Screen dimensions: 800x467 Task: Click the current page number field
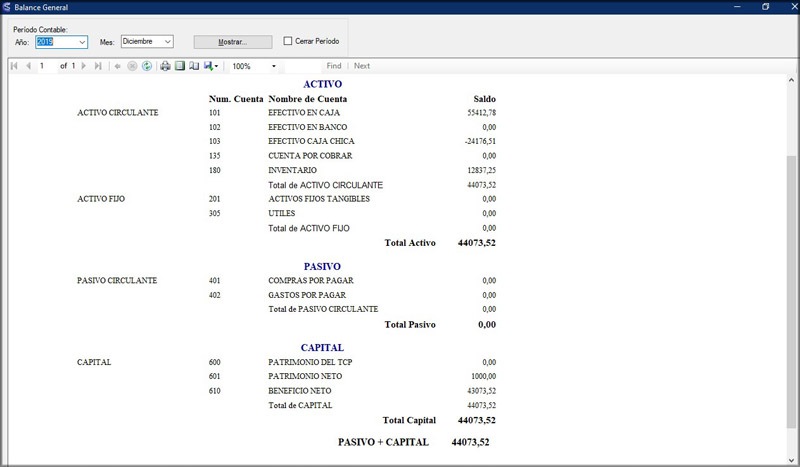[x=47, y=66]
